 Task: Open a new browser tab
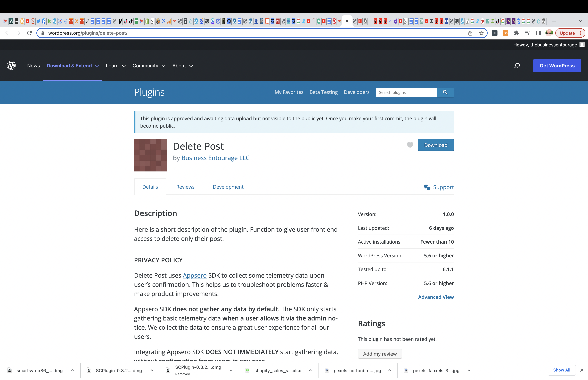(x=554, y=21)
